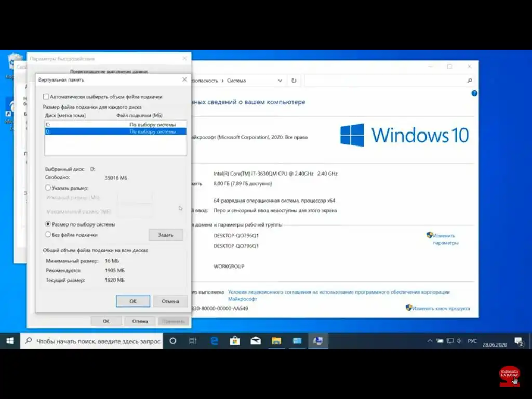Open File Explorer from the taskbar
The image size is (532, 399).
coord(276,341)
